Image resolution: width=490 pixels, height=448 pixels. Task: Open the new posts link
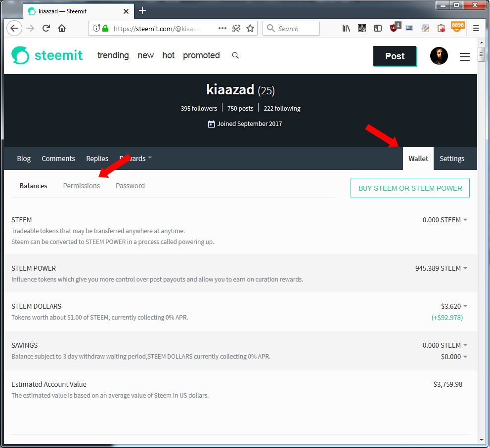click(146, 55)
